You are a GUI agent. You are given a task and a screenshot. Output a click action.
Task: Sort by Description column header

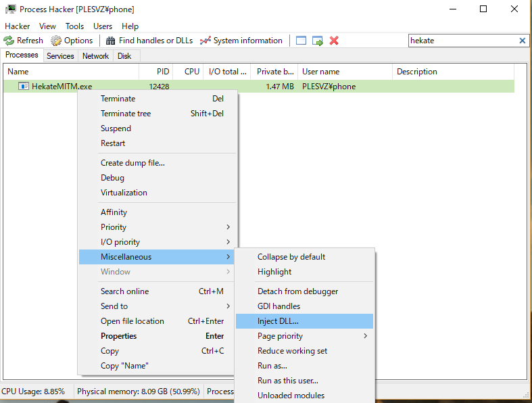[x=454, y=72]
